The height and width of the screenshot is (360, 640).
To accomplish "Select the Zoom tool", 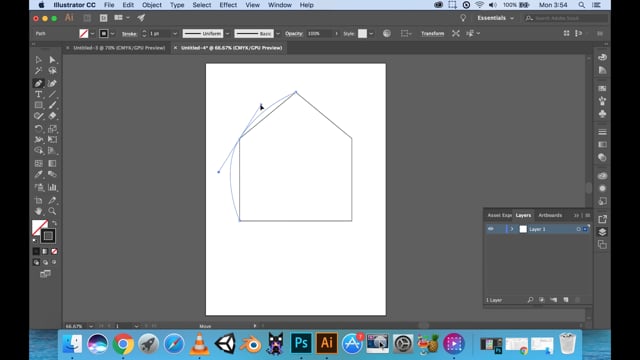I will pyautogui.click(x=52, y=211).
